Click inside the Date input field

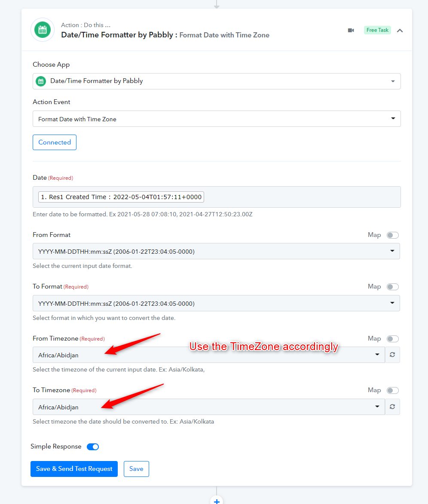tap(217, 197)
